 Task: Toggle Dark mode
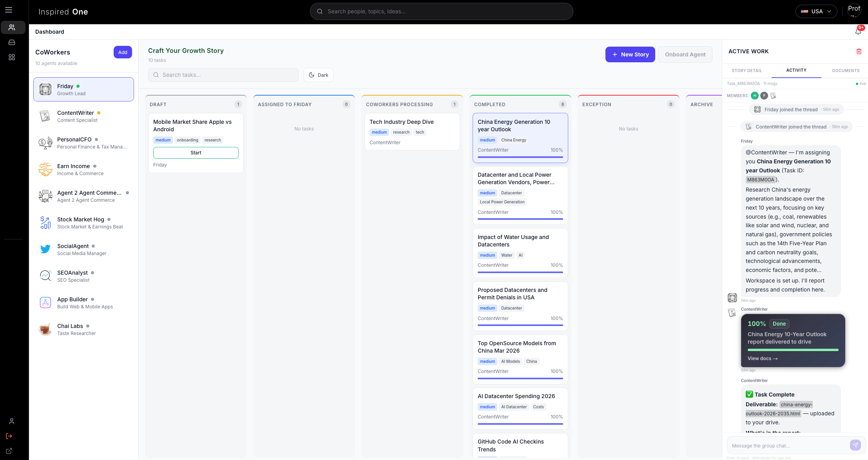[x=318, y=74]
